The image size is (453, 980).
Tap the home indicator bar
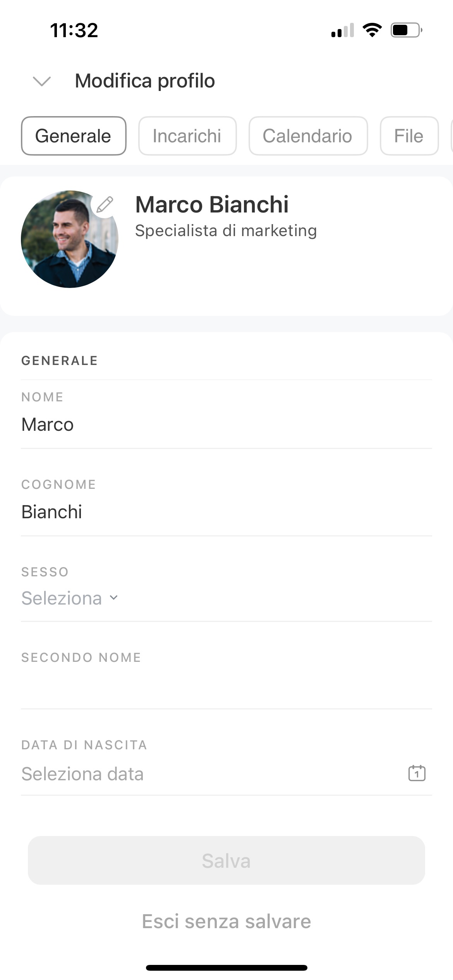(226, 968)
